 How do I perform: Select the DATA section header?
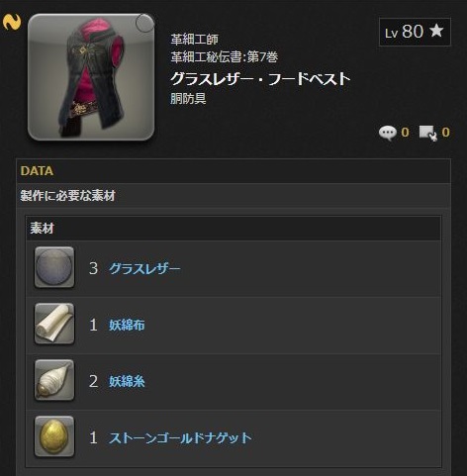point(233,171)
